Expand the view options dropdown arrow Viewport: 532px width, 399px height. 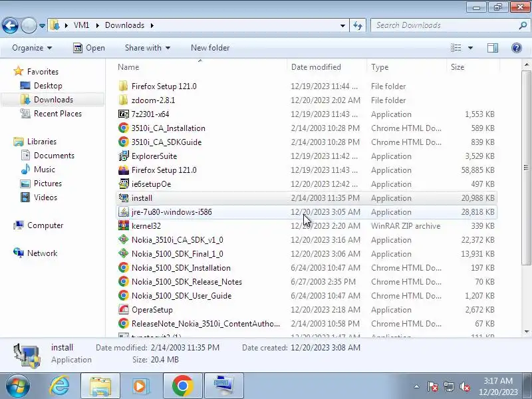click(470, 48)
